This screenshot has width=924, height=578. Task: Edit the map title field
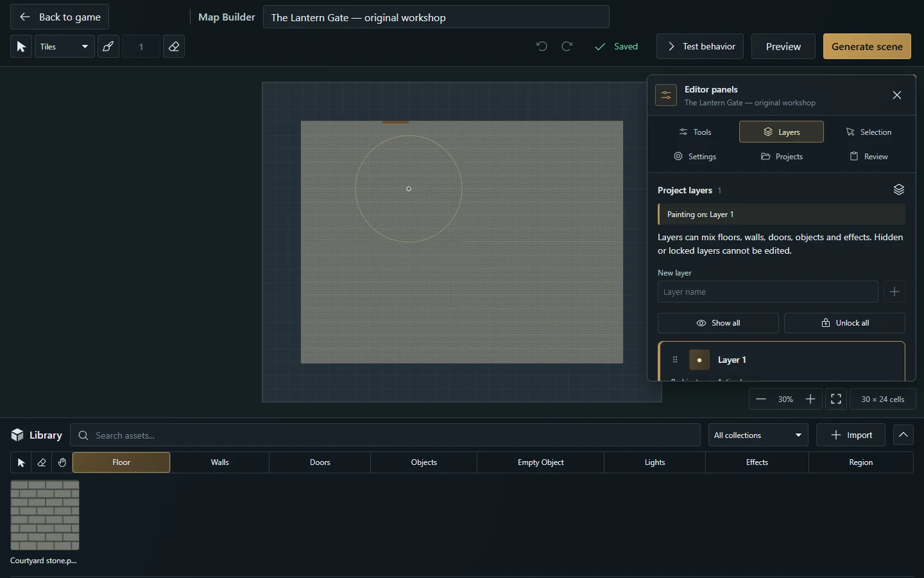pyautogui.click(x=436, y=17)
